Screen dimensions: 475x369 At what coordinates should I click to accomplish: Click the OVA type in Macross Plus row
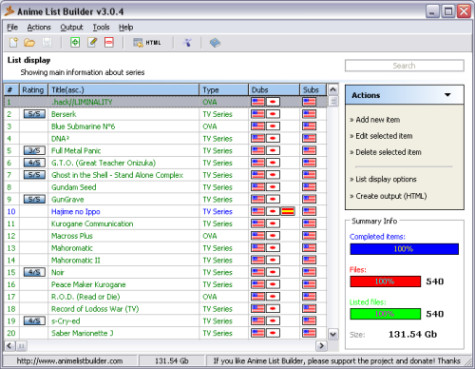click(x=210, y=236)
